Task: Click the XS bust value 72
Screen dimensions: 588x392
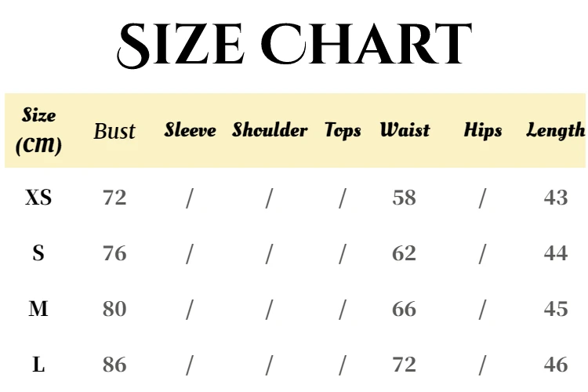Action: click(x=114, y=198)
